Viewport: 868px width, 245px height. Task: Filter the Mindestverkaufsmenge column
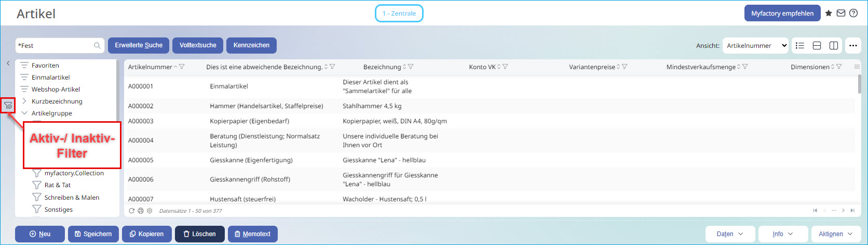click(x=745, y=67)
